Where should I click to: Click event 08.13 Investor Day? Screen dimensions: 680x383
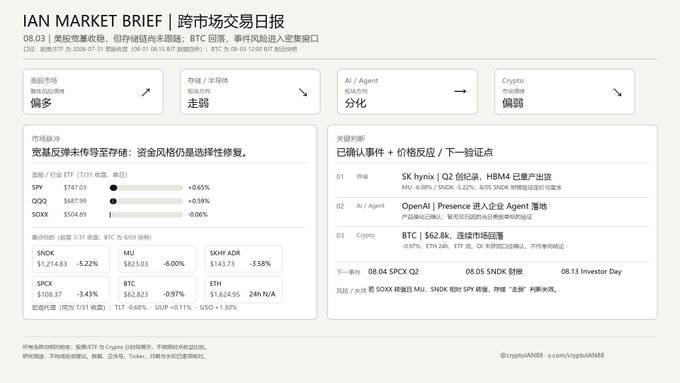592,272
